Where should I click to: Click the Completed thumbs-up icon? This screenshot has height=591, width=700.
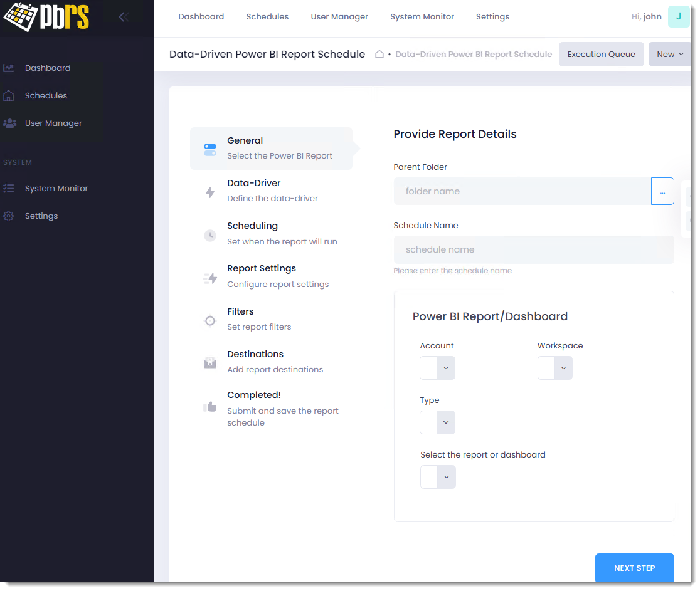point(210,407)
